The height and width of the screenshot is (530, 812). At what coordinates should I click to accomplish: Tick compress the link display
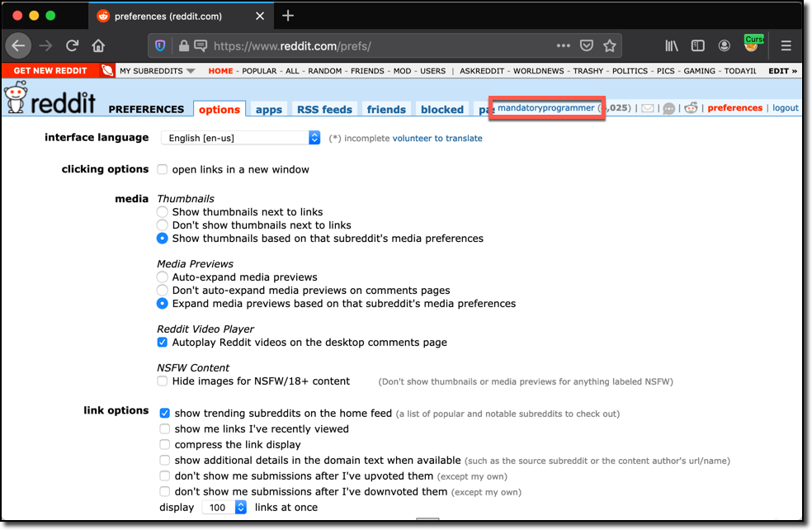point(165,444)
